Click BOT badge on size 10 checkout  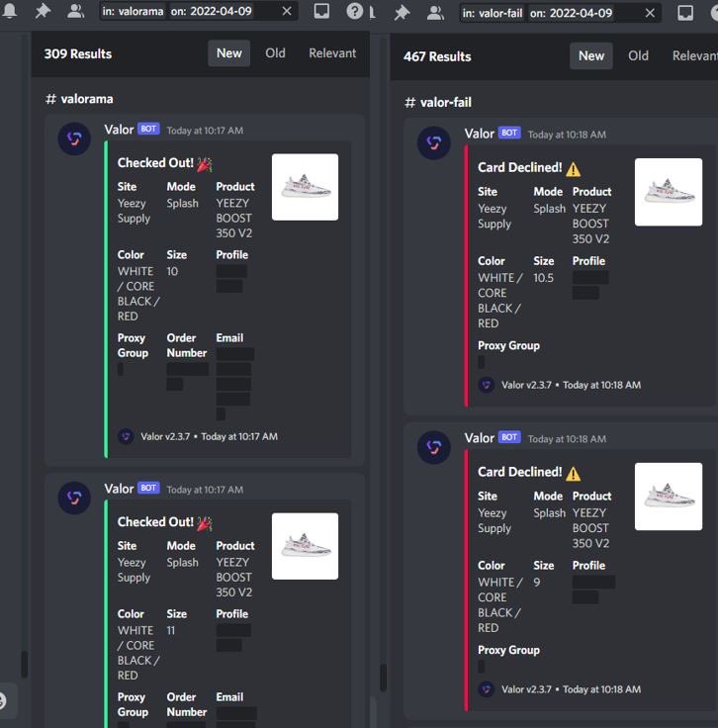pyautogui.click(x=148, y=129)
